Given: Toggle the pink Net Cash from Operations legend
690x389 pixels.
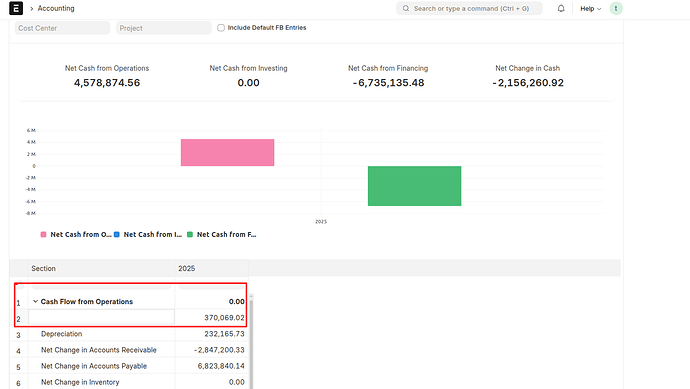Looking at the screenshot, I should (x=76, y=235).
